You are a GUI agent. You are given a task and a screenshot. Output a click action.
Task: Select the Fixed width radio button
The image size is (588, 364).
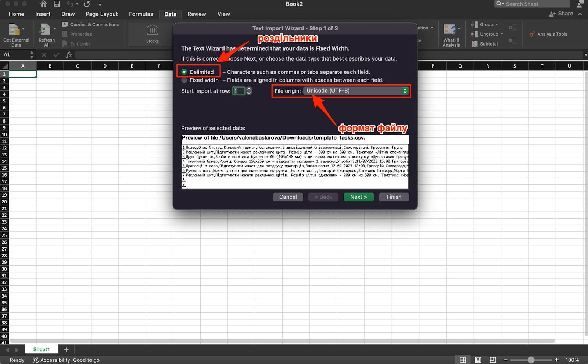pos(184,80)
